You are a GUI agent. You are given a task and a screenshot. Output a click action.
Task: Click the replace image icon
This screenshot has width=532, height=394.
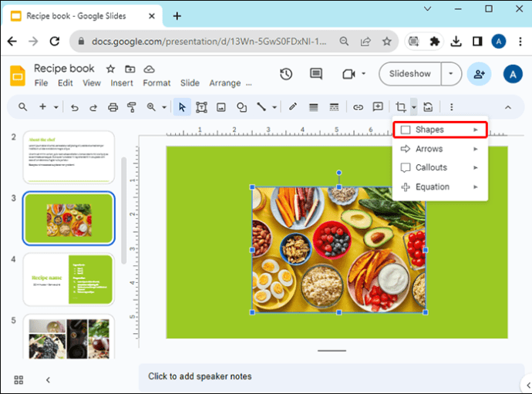coord(428,107)
